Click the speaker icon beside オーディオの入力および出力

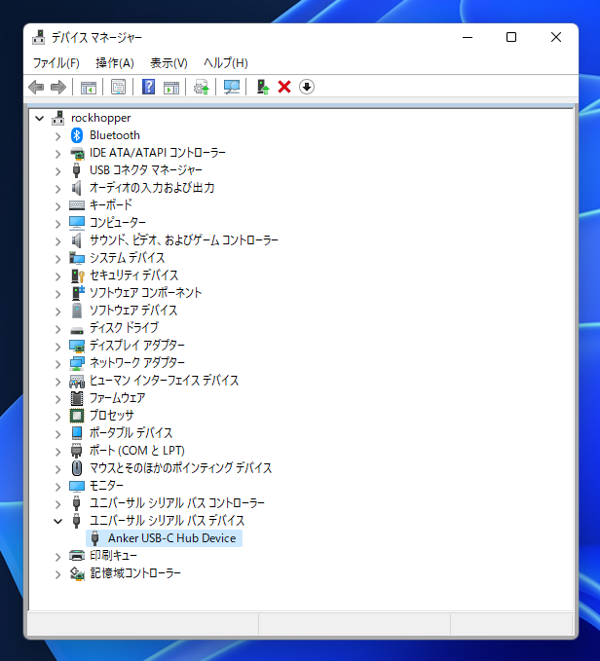point(76,188)
